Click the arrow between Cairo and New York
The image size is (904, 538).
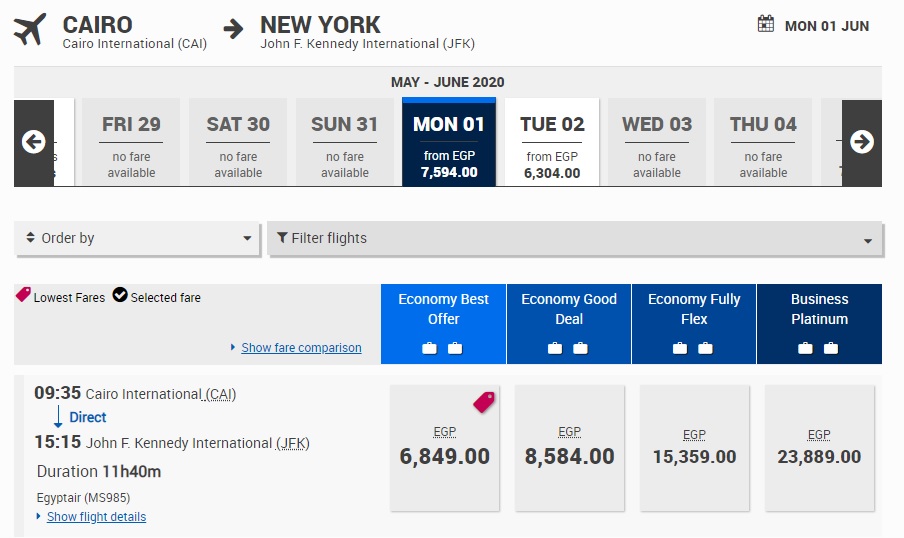(x=233, y=29)
